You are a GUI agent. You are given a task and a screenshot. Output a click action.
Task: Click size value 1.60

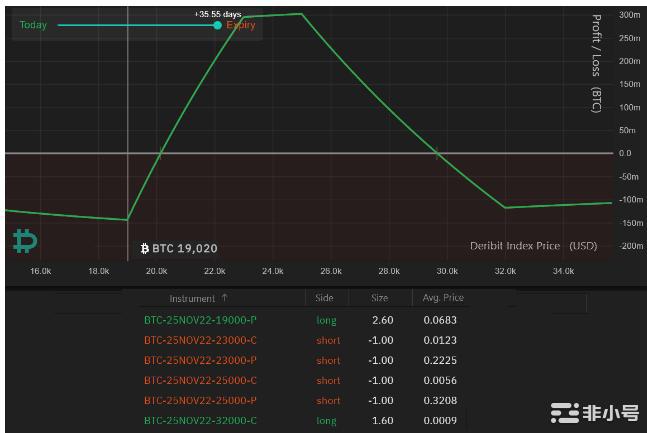pos(383,421)
